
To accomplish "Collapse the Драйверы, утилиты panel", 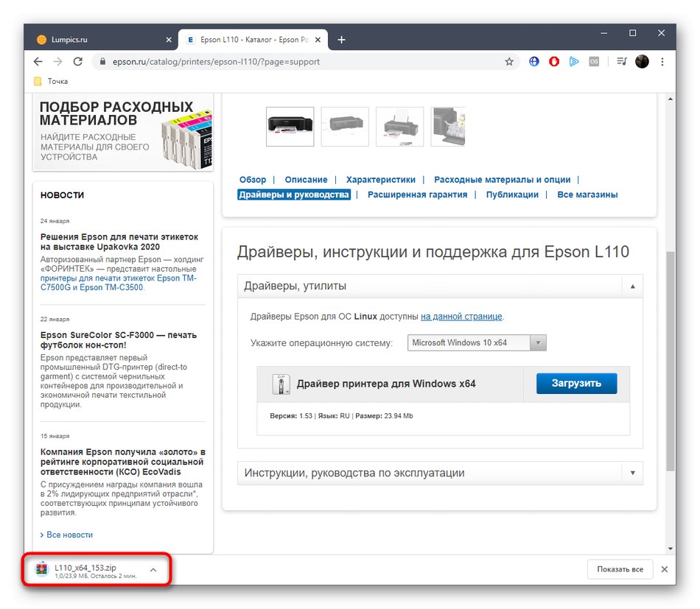I will [632, 286].
